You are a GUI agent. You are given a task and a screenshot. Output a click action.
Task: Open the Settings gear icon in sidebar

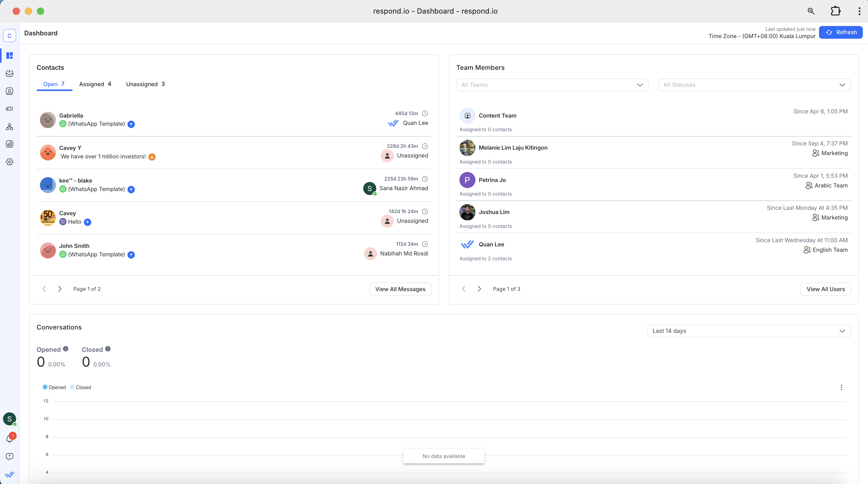(x=9, y=162)
